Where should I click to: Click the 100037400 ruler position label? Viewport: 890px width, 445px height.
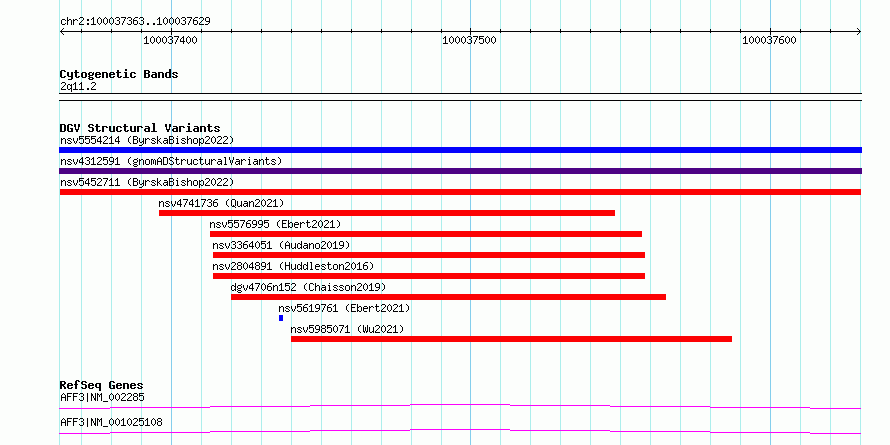pos(170,40)
